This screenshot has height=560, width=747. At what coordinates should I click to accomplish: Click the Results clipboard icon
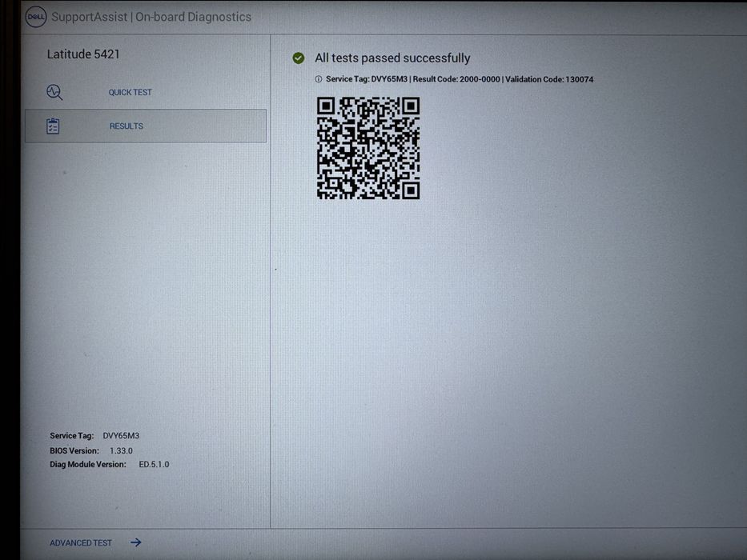point(53,126)
